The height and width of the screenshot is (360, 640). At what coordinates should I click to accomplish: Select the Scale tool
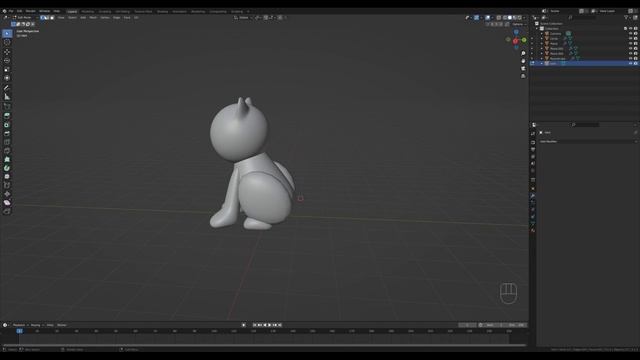point(7,69)
